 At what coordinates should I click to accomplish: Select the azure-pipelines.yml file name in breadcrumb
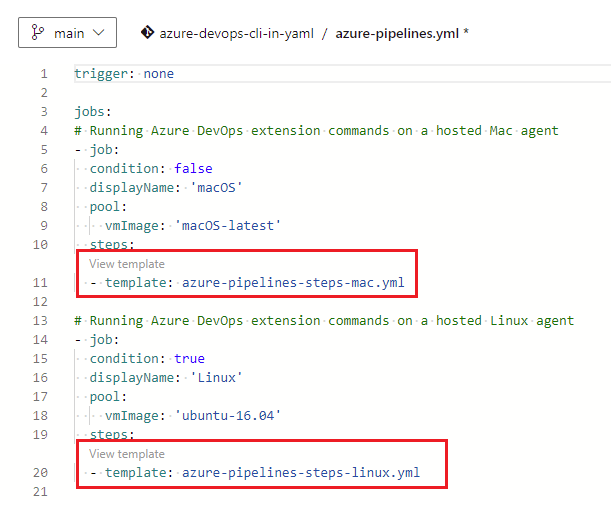(396, 33)
